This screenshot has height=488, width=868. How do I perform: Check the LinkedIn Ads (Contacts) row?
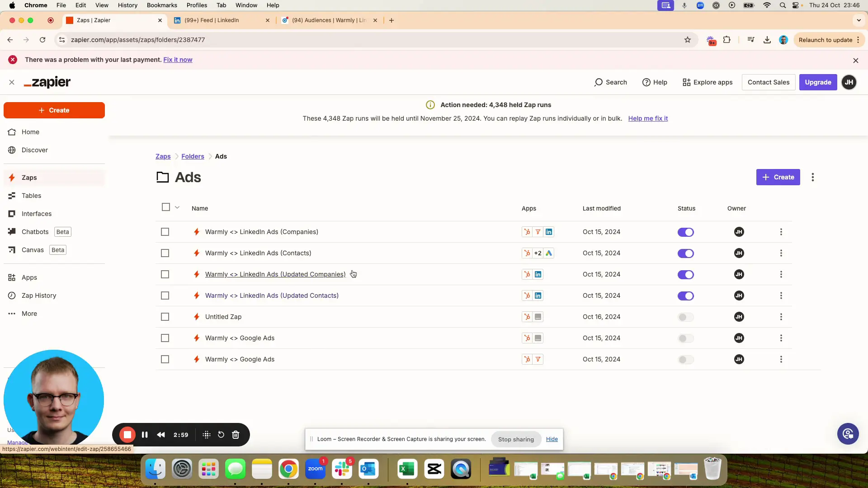click(x=165, y=253)
